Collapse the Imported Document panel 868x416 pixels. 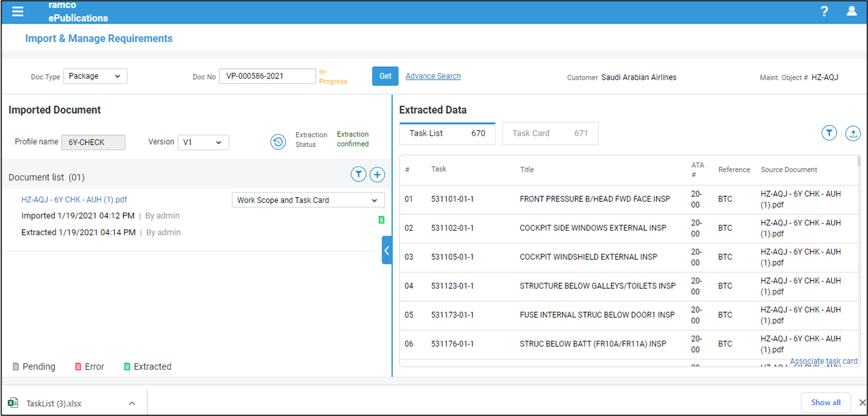(x=387, y=250)
